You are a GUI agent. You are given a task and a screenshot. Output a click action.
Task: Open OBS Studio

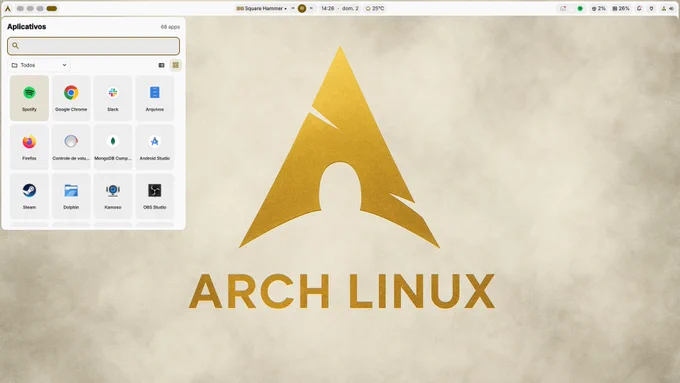154,196
